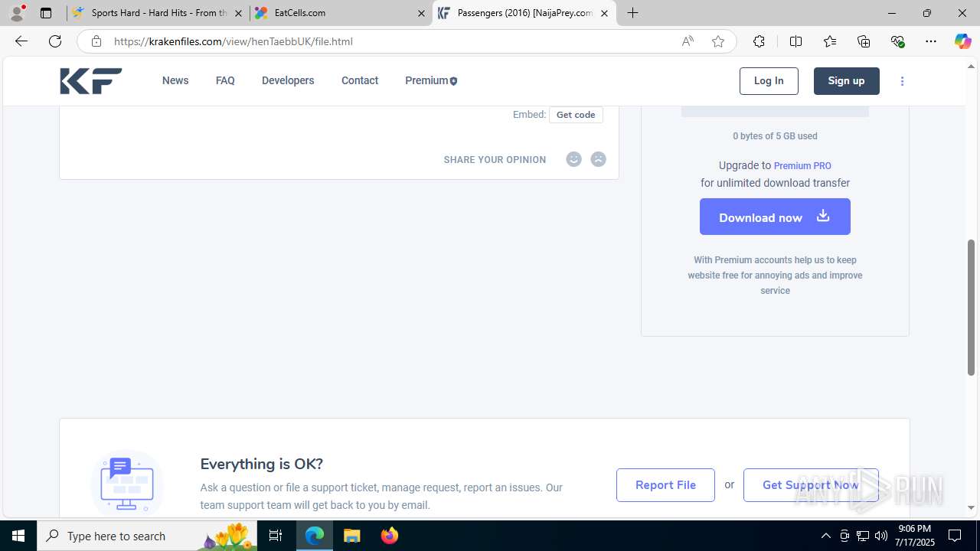
Task: Open the Notifications center icon
Action: coord(955,536)
